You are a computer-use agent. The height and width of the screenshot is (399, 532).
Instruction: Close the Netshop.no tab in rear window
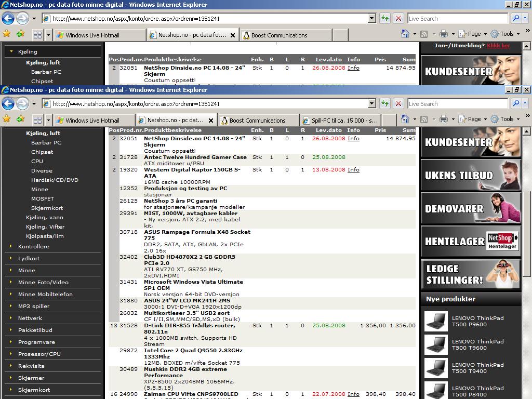(x=232, y=35)
